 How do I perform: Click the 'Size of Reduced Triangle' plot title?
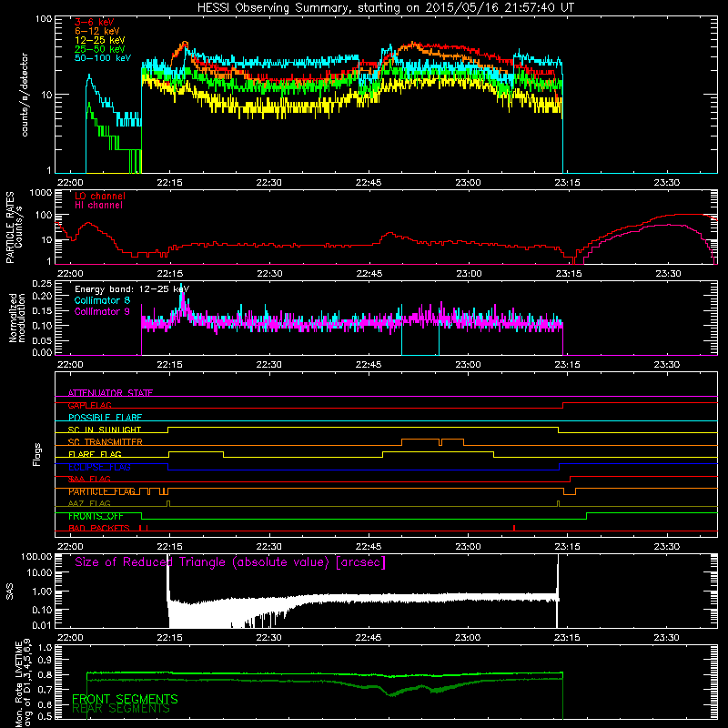(230, 562)
